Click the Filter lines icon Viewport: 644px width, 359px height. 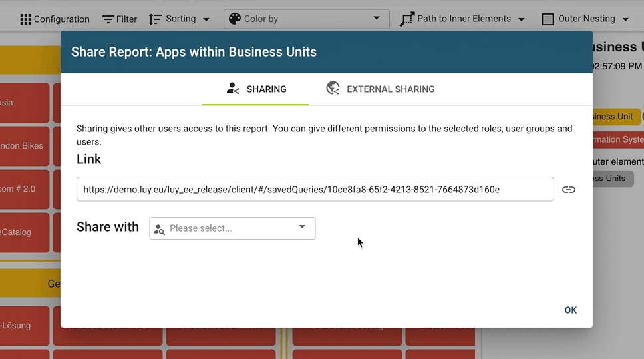[108, 19]
